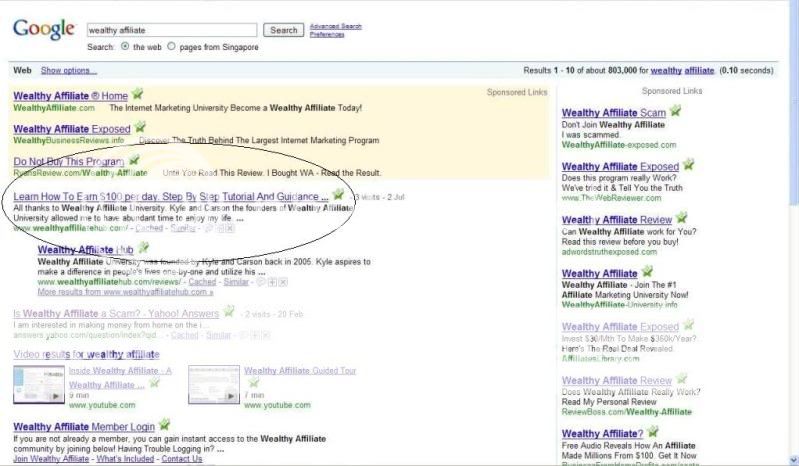Click star beside 'Wealthy Affiliate Scam' sidebar ad
This screenshot has width=799, height=466.
pos(675,111)
